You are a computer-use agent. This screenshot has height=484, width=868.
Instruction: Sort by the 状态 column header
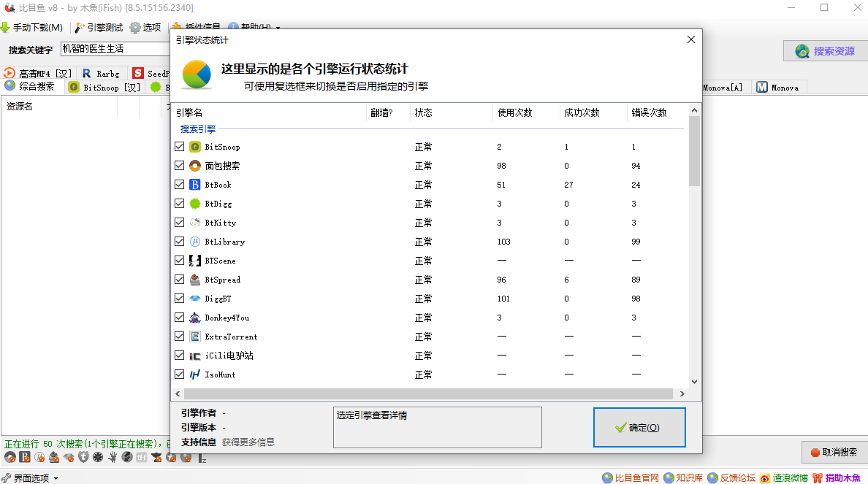pyautogui.click(x=451, y=112)
